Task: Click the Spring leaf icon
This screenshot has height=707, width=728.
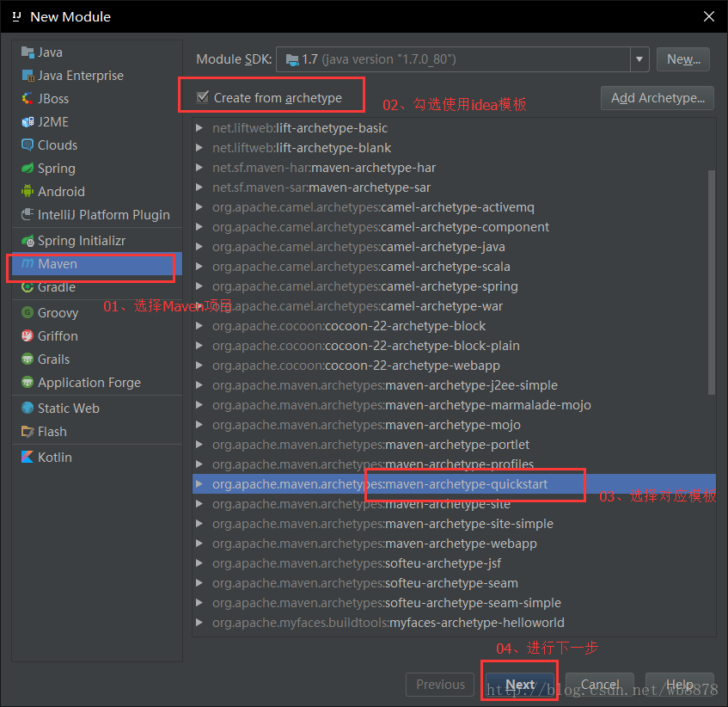Action: point(28,169)
